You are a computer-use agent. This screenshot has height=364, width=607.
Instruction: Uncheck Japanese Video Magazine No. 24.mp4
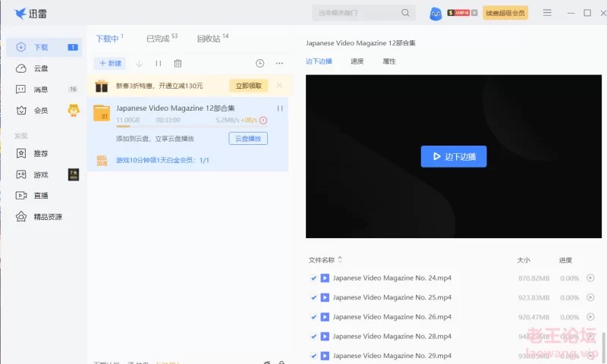click(x=313, y=278)
